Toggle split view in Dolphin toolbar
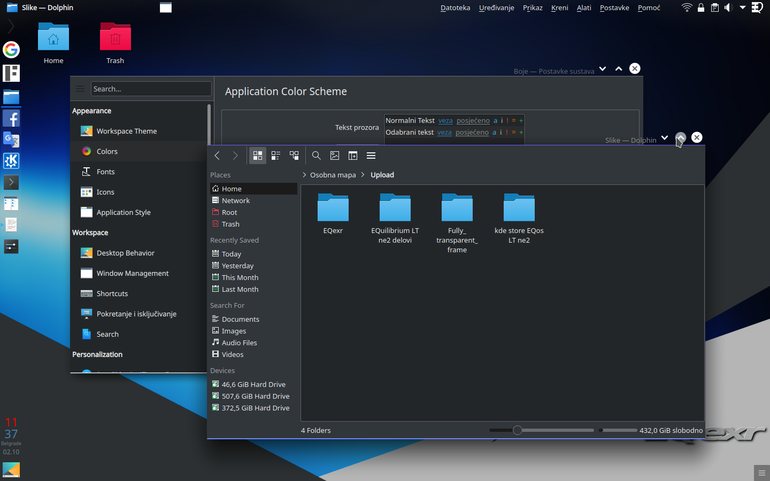The image size is (770, 481). pyautogui.click(x=353, y=156)
